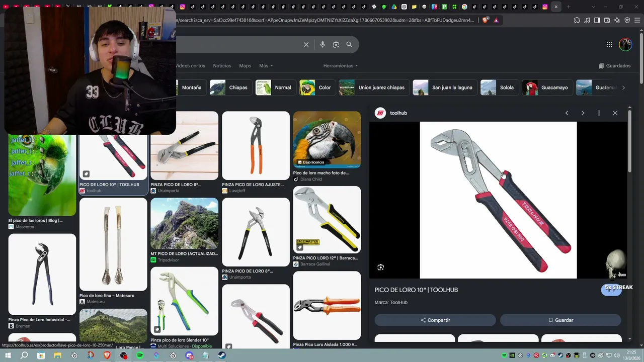Screen dimensions: 644x362
Task: Open the Pico de loro fina Matesuru image
Action: [x=113, y=244]
